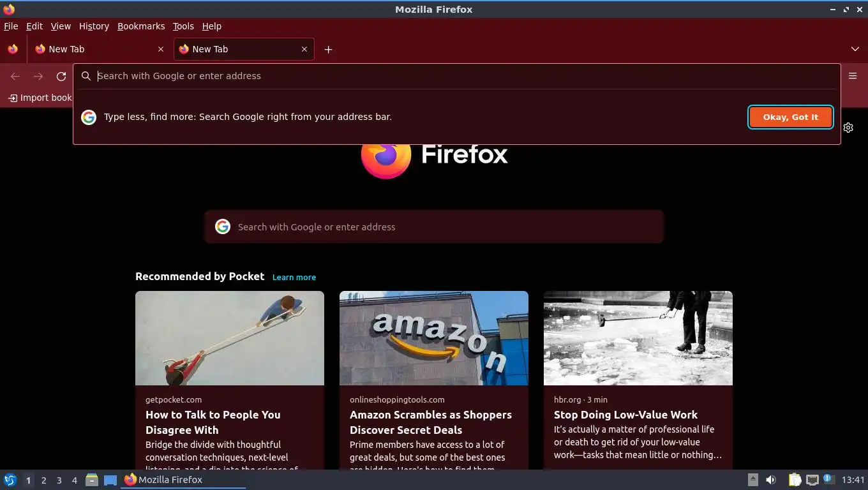Image resolution: width=868 pixels, height=490 pixels.
Task: Close the second New Tab
Action: click(304, 49)
